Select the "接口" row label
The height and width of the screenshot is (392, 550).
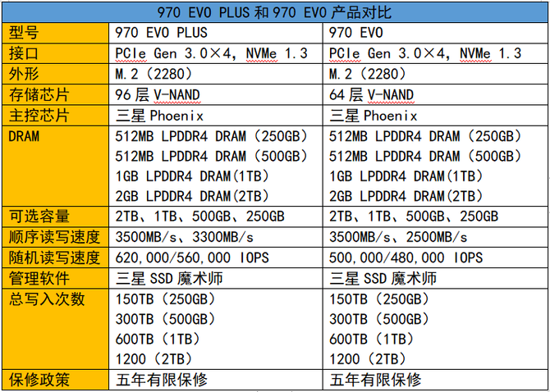click(24, 53)
